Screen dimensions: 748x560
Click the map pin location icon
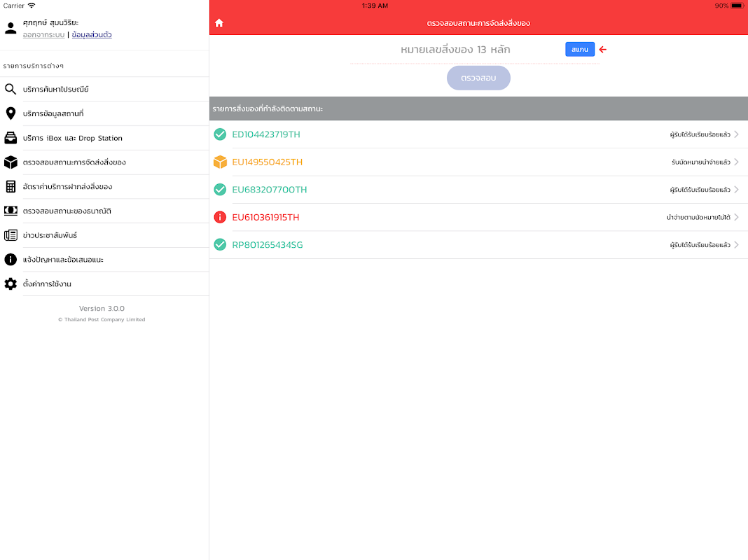tap(11, 113)
